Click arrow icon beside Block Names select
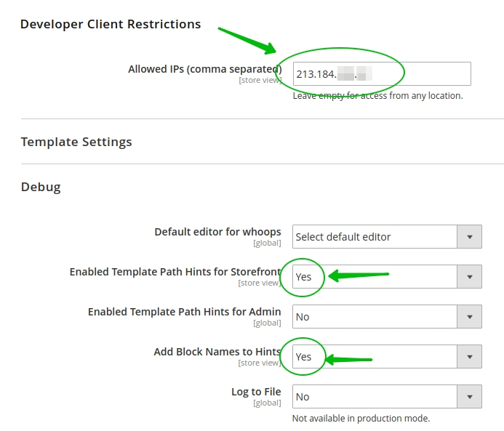 pyautogui.click(x=469, y=357)
